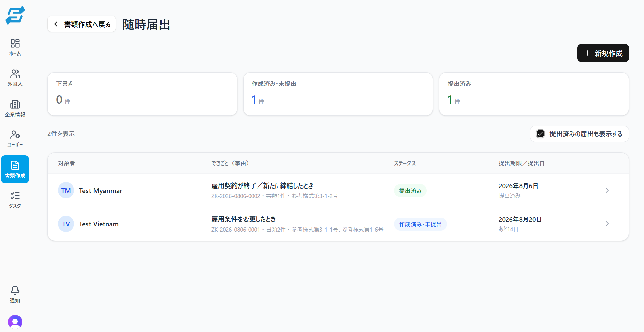The image size is (644, 332).
Task: Open タスク from the sidebar
Action: pyautogui.click(x=15, y=200)
